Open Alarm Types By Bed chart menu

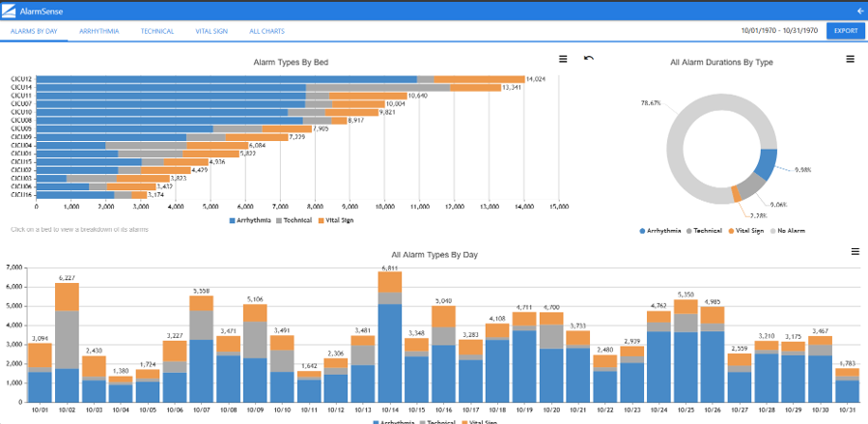[563, 59]
